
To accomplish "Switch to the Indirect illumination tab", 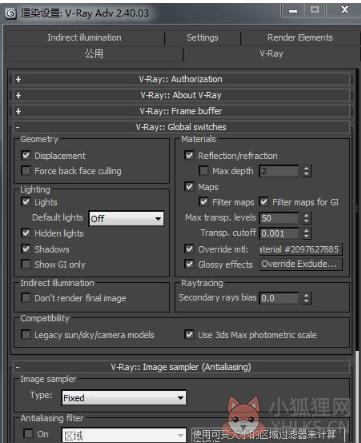I will tap(84, 38).
